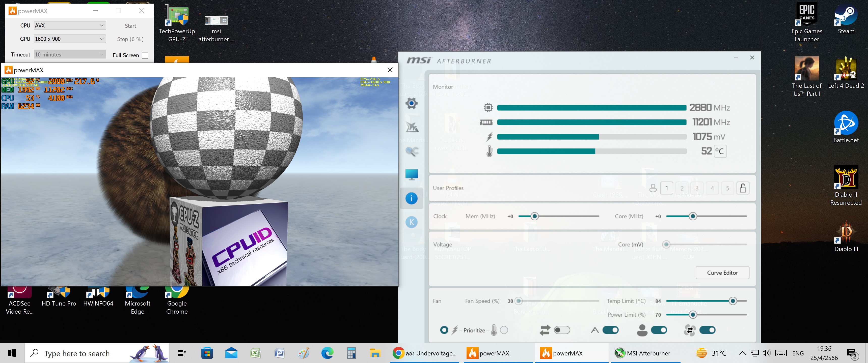Adjust the Temp Limit slider handle

coord(733,301)
